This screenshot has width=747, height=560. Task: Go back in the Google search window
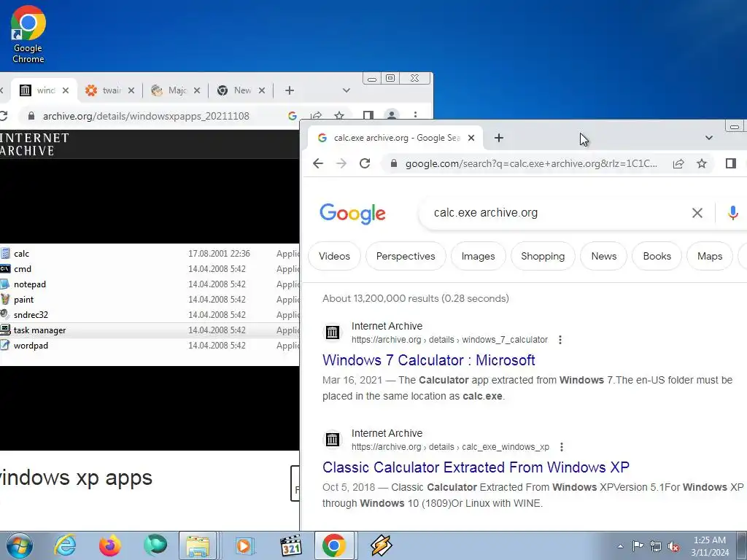coord(318,163)
